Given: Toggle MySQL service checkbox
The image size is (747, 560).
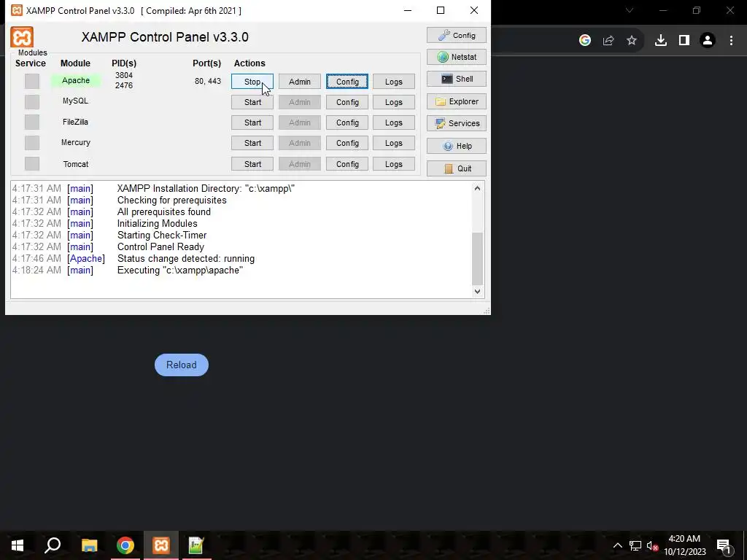Looking at the screenshot, I should [x=32, y=101].
